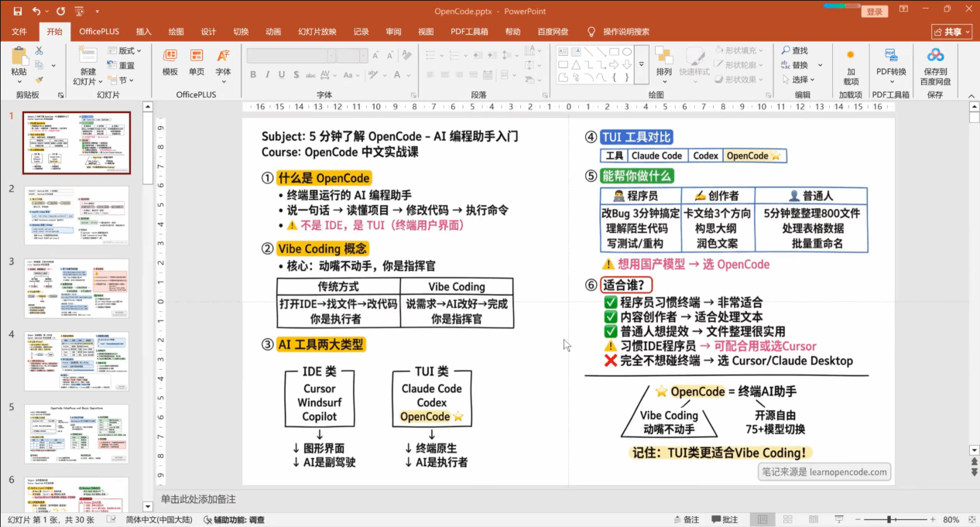This screenshot has height=527, width=980.
Task: Switch to Normal view icon in status bar
Action: (762, 520)
